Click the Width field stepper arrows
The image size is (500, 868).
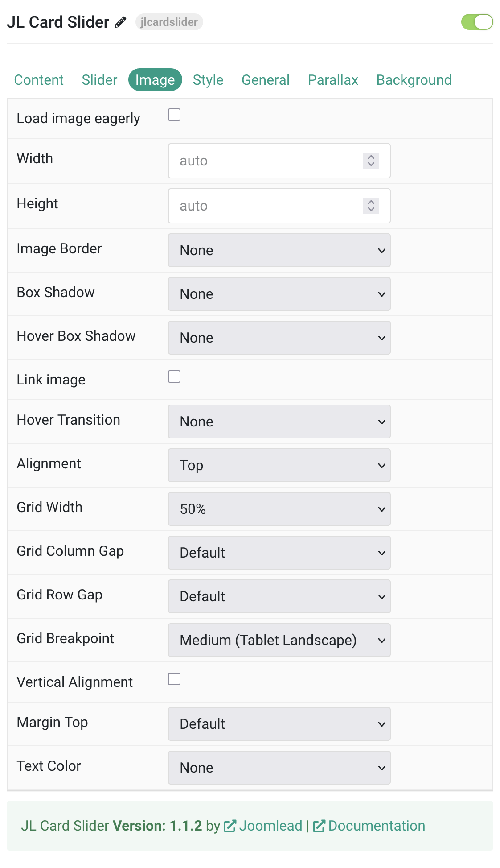371,161
